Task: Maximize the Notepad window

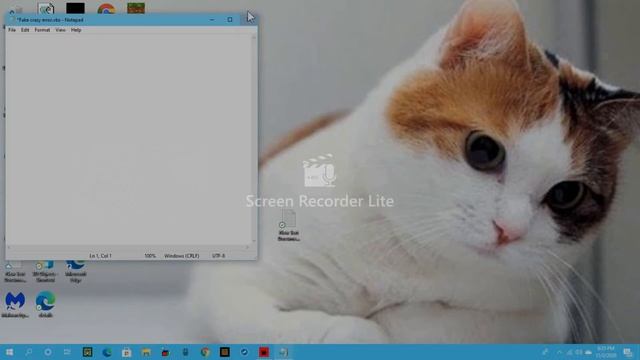Action: point(230,20)
